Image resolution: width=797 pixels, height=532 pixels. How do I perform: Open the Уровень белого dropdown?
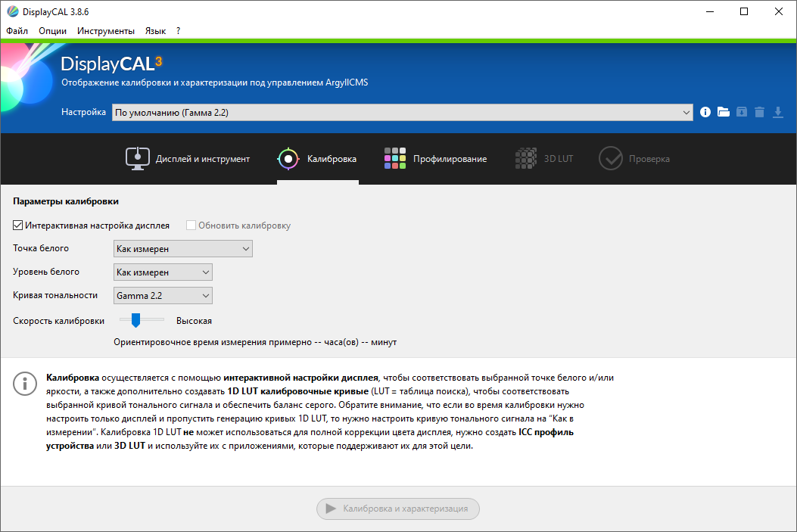tap(163, 272)
